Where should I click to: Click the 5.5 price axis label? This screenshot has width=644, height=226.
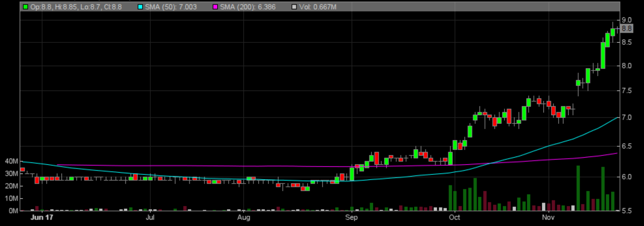[x=627, y=211]
